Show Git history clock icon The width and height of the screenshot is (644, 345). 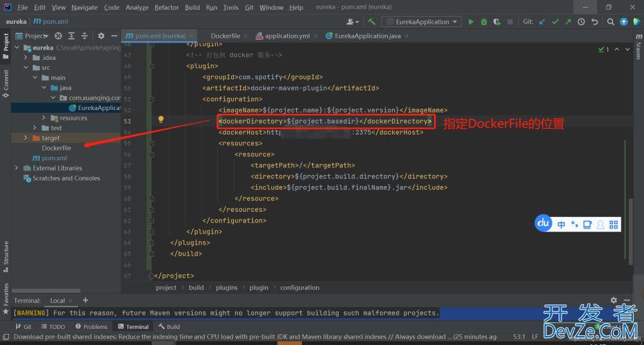pyautogui.click(x=581, y=22)
